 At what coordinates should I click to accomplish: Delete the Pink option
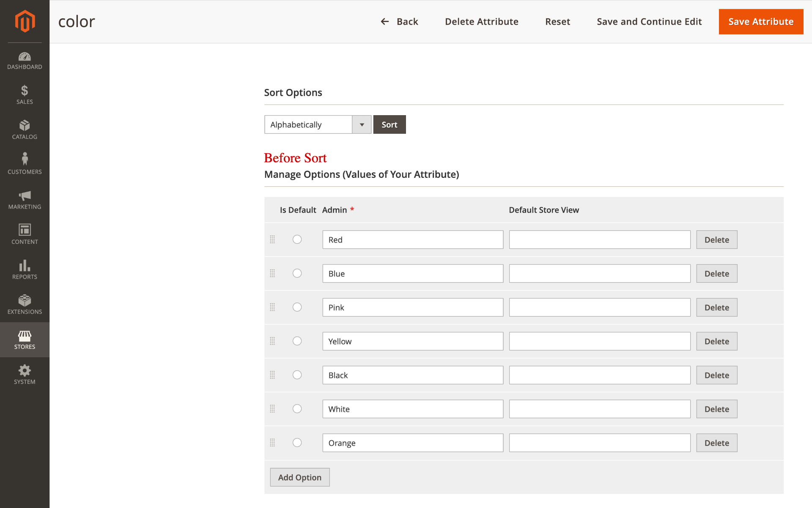pos(717,307)
